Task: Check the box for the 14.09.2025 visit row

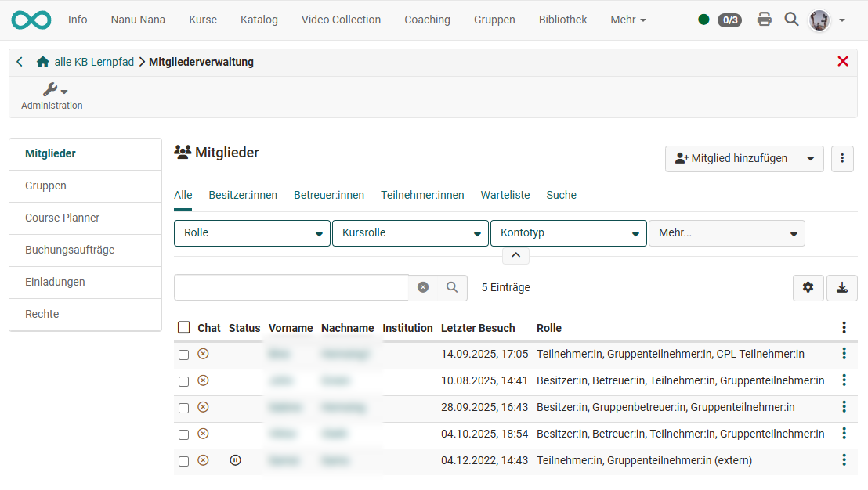Action: click(184, 355)
